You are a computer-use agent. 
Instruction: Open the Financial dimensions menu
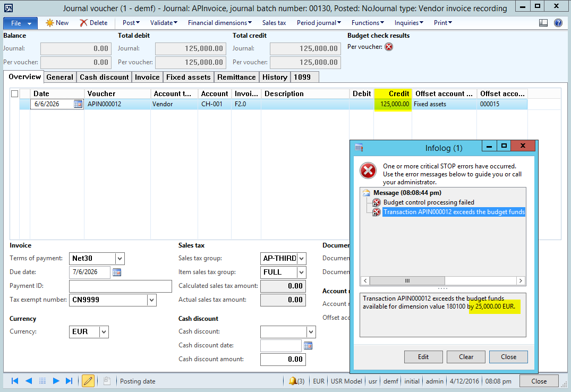click(220, 23)
